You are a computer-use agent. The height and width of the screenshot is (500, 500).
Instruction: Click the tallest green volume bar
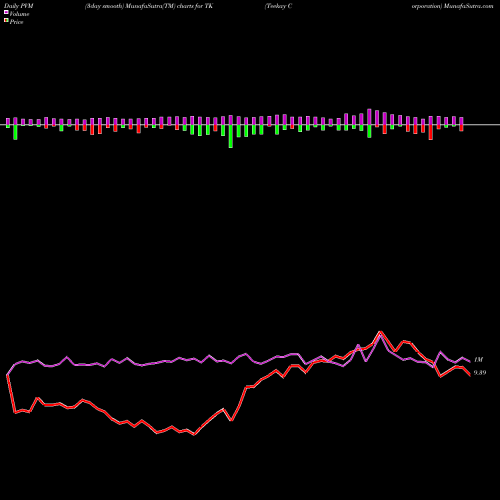[231, 136]
